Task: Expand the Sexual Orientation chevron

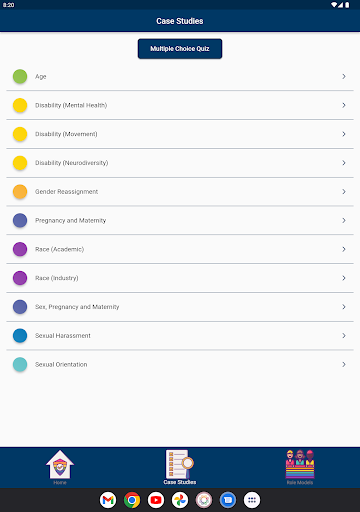Action: (x=344, y=364)
